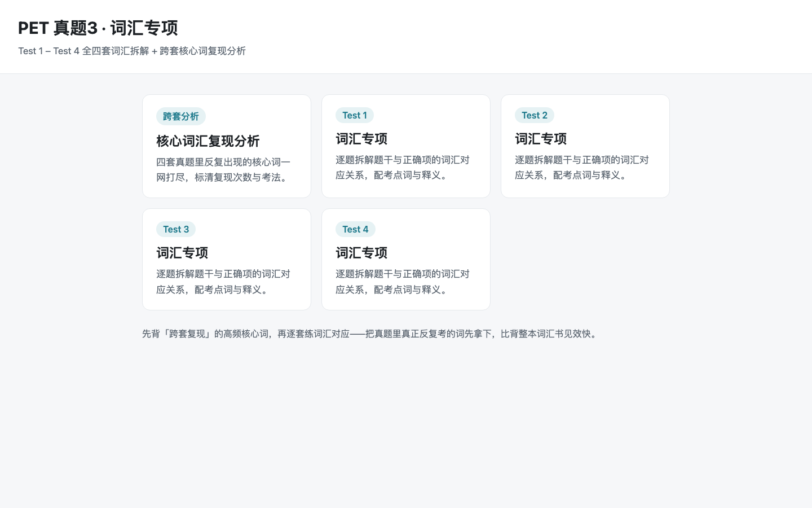812x508 pixels.
Task: Open the Test 1 词汇专项 card
Action: tap(406, 146)
